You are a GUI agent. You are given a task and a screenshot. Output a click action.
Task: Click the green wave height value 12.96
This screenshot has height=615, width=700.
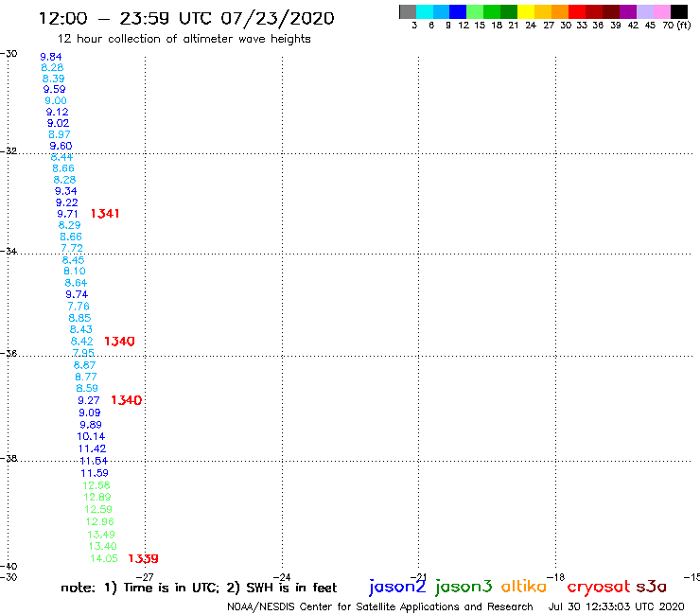pyautogui.click(x=100, y=521)
